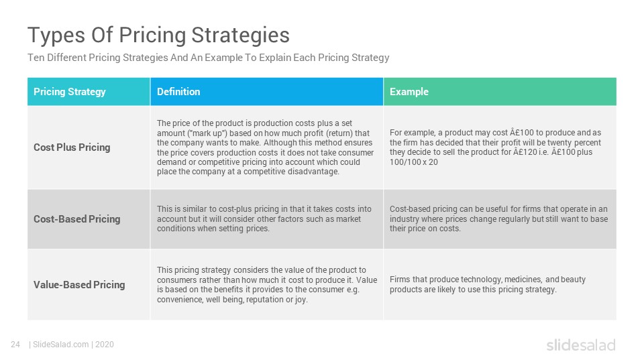The image size is (644, 362).
Task: Click the Cost Plus Pricing example text
Action: (495, 147)
